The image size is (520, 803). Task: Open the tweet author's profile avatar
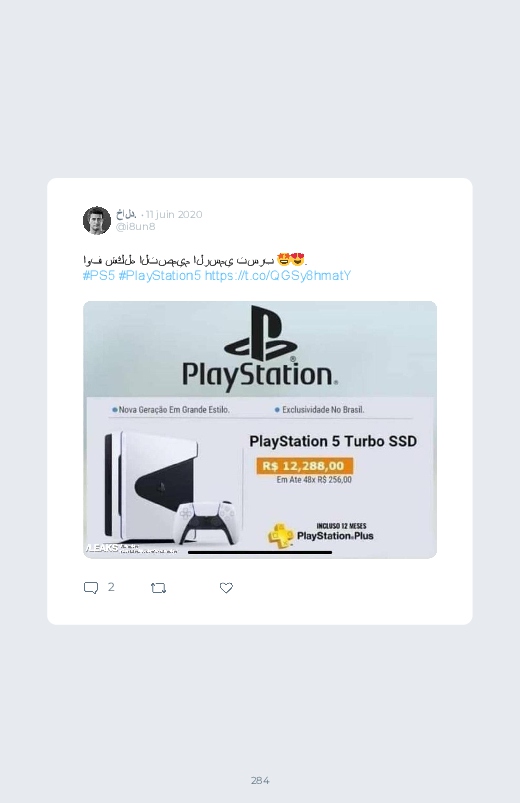(x=97, y=221)
